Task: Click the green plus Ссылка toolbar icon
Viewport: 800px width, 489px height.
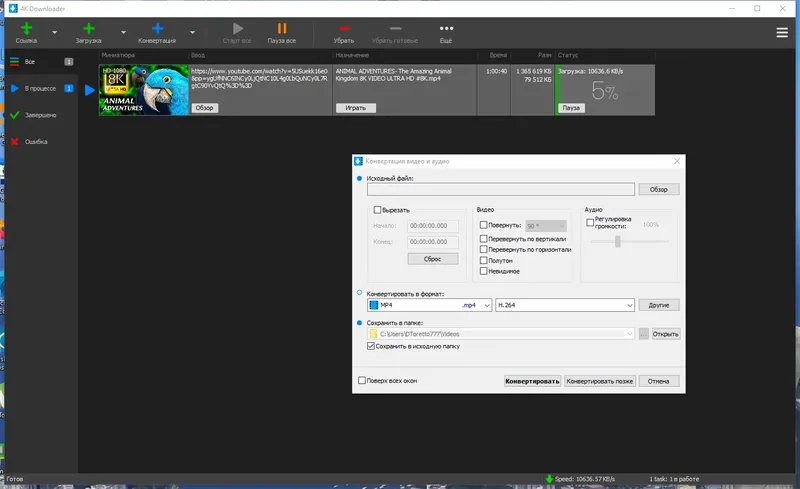Action: pos(27,29)
